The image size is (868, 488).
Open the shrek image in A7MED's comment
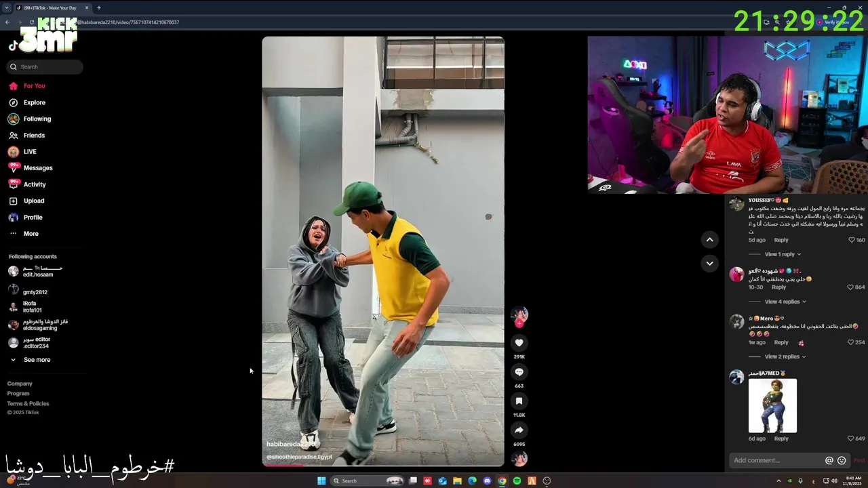[x=772, y=405]
